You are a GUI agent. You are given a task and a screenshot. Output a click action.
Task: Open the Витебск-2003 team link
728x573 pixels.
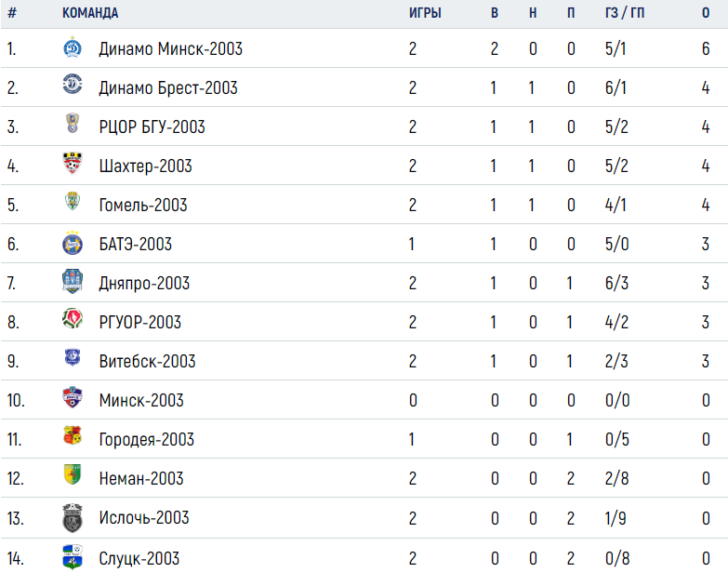pyautogui.click(x=147, y=361)
